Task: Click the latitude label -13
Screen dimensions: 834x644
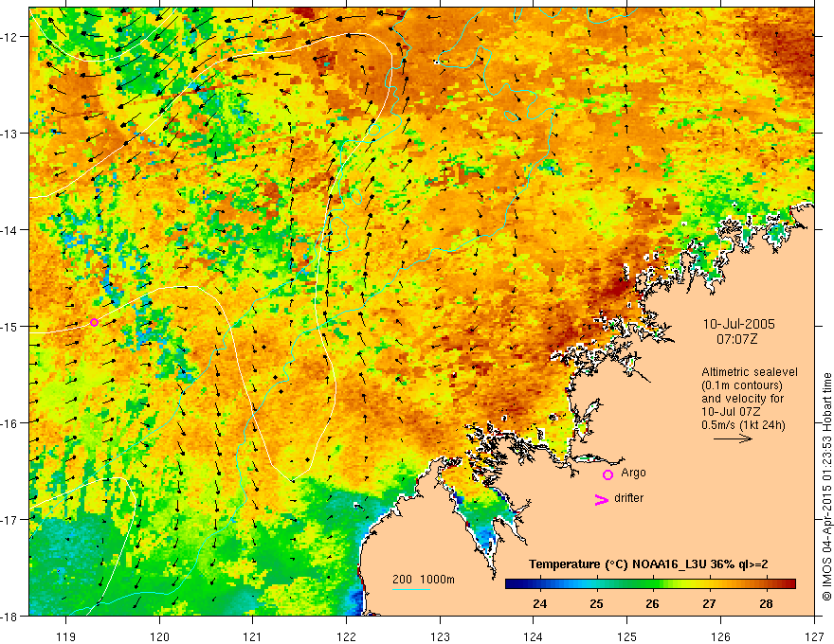Action: pyautogui.click(x=11, y=134)
